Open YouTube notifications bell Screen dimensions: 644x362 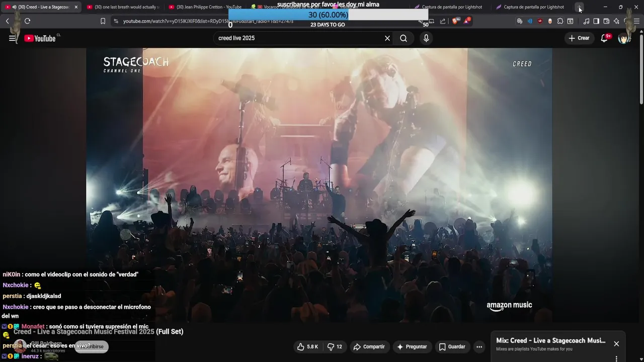tap(605, 38)
